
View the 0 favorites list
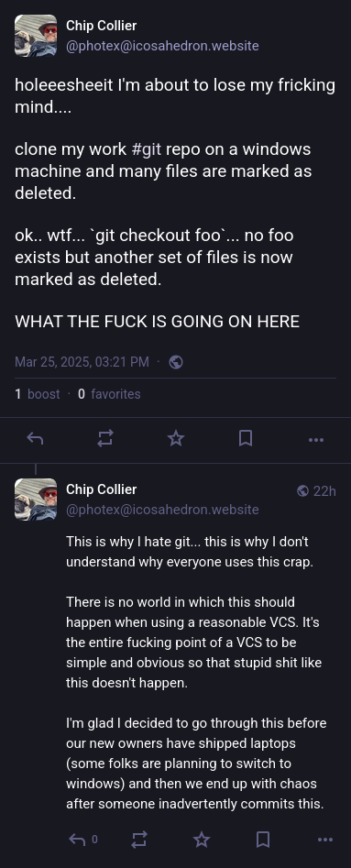pos(109,394)
